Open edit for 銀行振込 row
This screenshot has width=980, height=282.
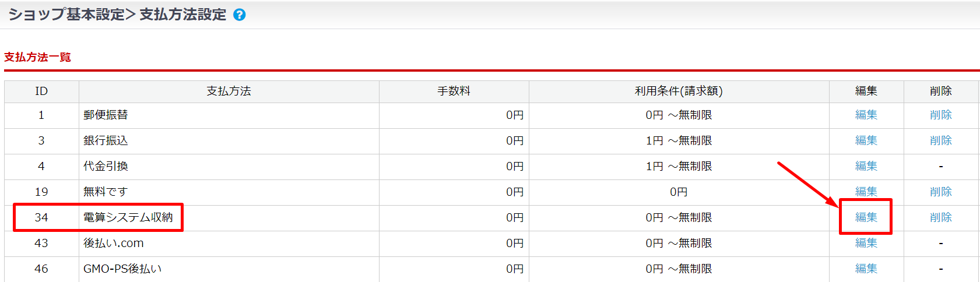[866, 141]
